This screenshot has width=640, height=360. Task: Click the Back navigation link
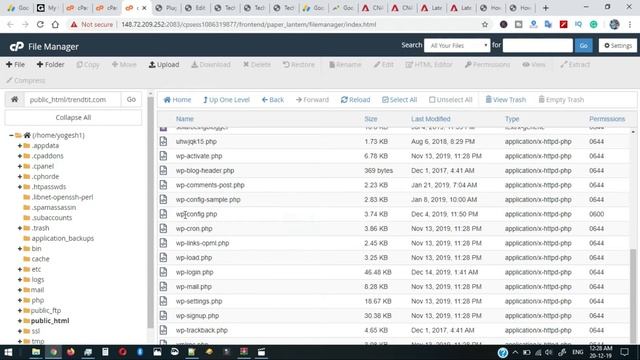273,100
